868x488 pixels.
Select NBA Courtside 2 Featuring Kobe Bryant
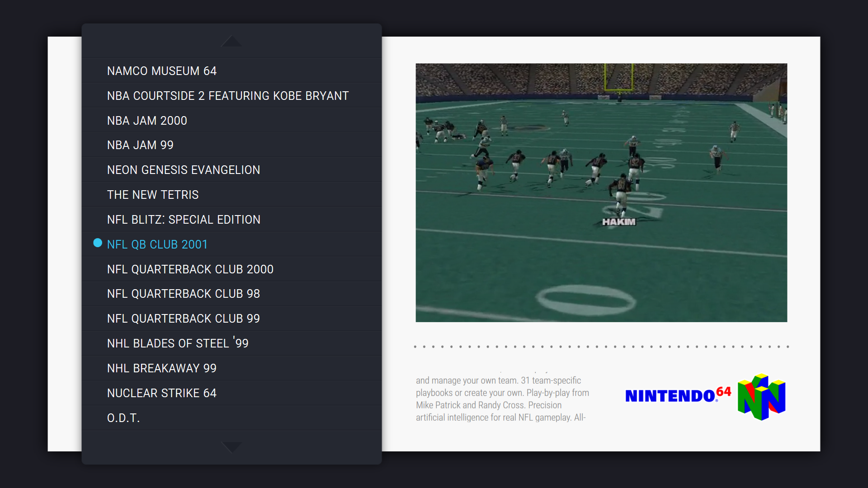point(231,95)
